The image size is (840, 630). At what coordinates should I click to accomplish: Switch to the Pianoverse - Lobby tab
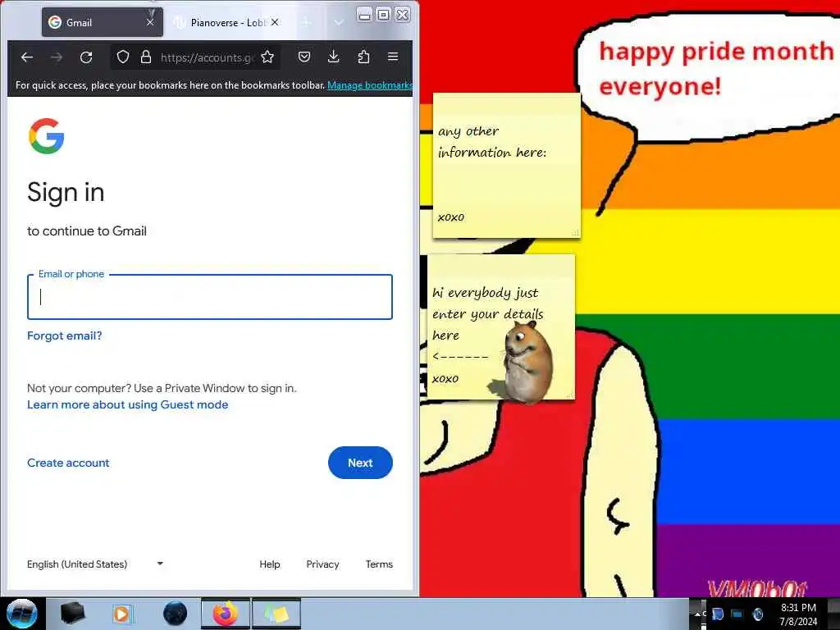point(228,22)
